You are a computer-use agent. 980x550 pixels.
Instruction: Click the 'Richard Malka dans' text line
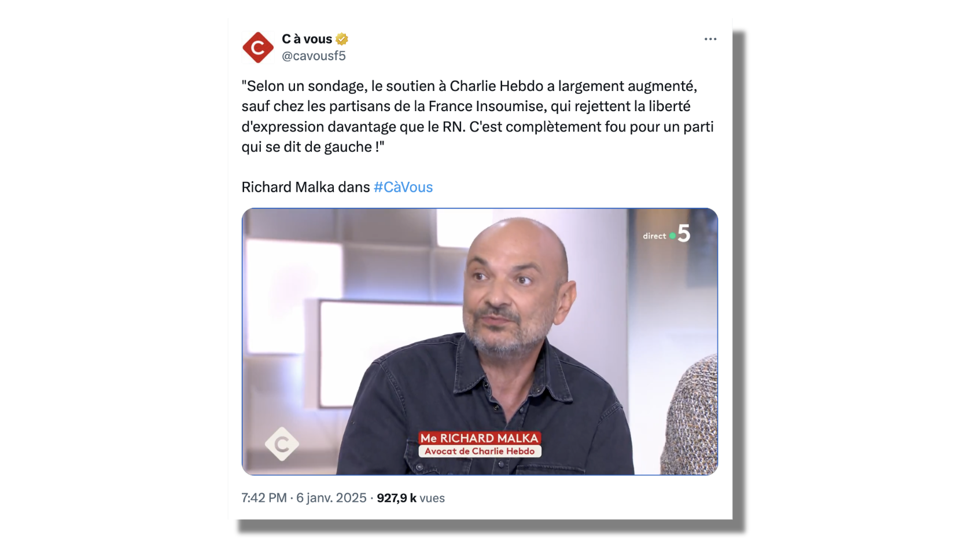pyautogui.click(x=305, y=187)
